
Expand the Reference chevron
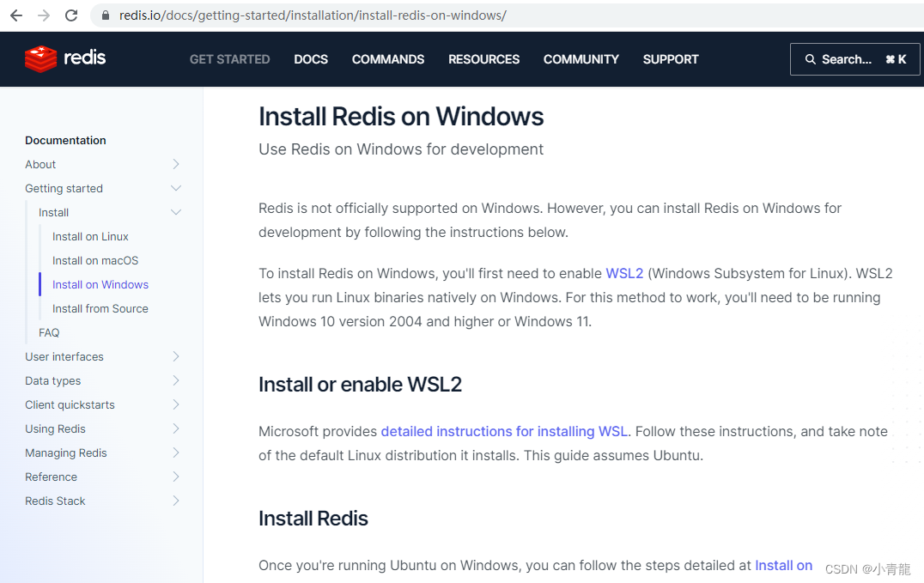pos(175,477)
